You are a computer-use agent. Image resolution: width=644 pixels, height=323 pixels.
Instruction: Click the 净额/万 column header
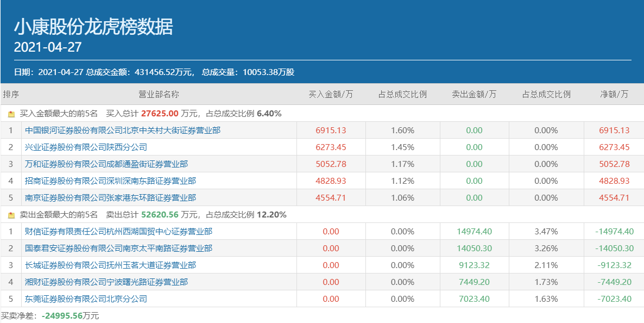pyautogui.click(x=614, y=94)
